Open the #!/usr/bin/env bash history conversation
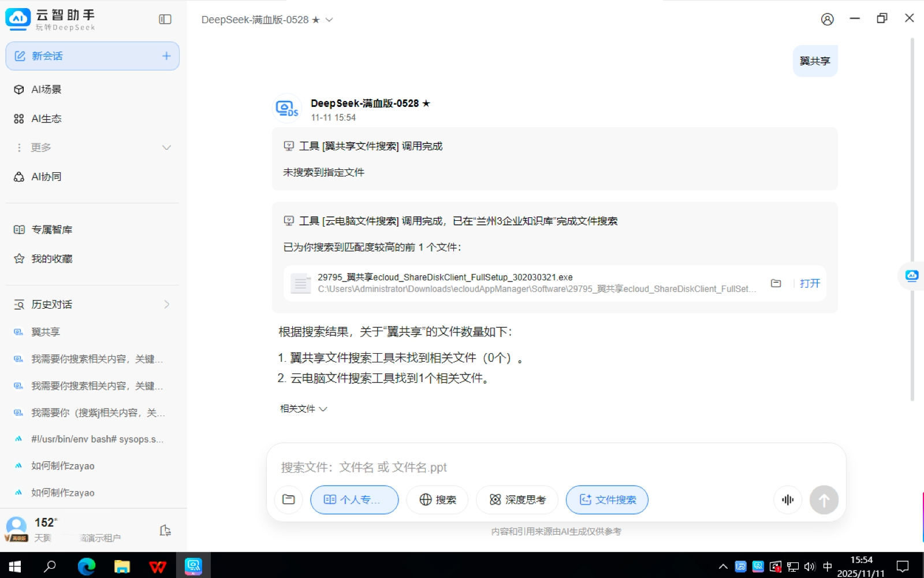 point(92,439)
